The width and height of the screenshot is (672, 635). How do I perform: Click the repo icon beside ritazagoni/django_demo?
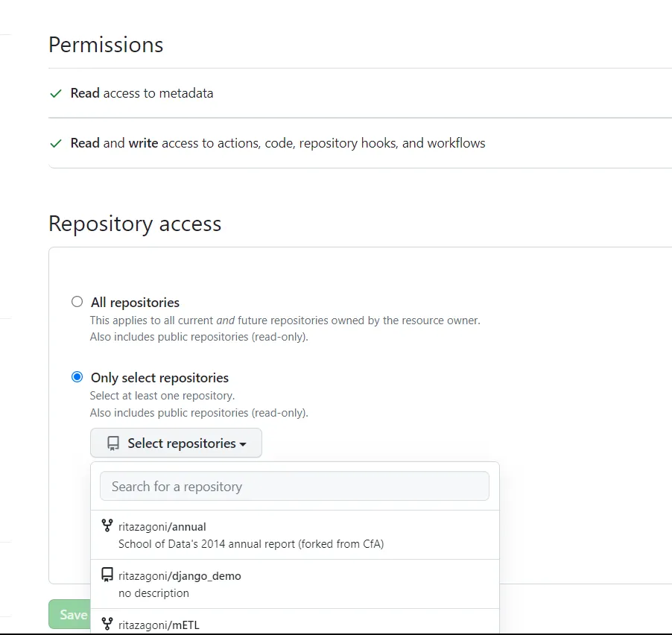pos(107,575)
